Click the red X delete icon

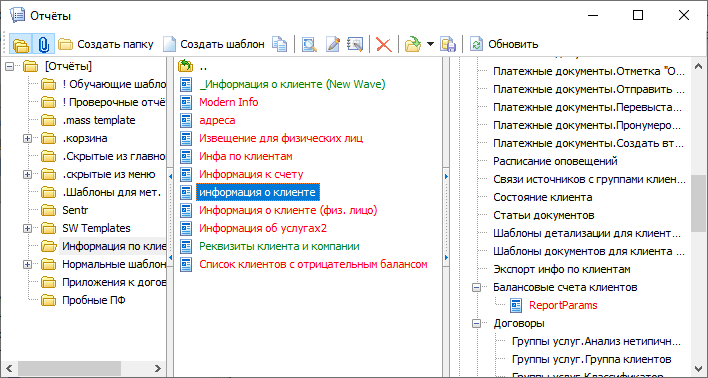pos(384,44)
